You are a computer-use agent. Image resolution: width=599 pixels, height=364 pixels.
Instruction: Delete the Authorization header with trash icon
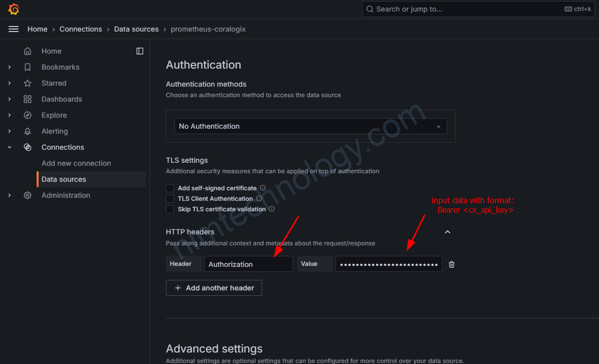point(452,264)
